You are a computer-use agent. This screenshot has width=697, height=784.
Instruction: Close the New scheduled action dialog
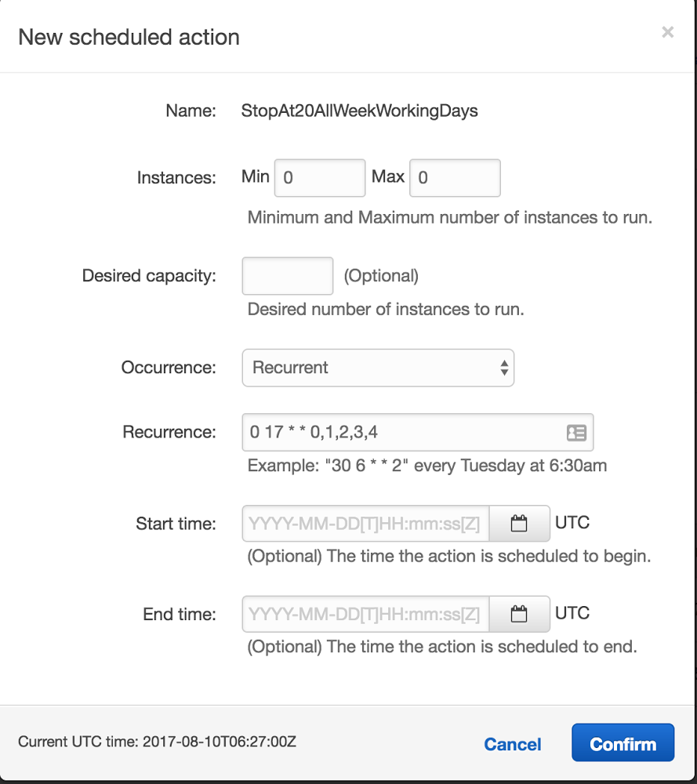tap(667, 32)
